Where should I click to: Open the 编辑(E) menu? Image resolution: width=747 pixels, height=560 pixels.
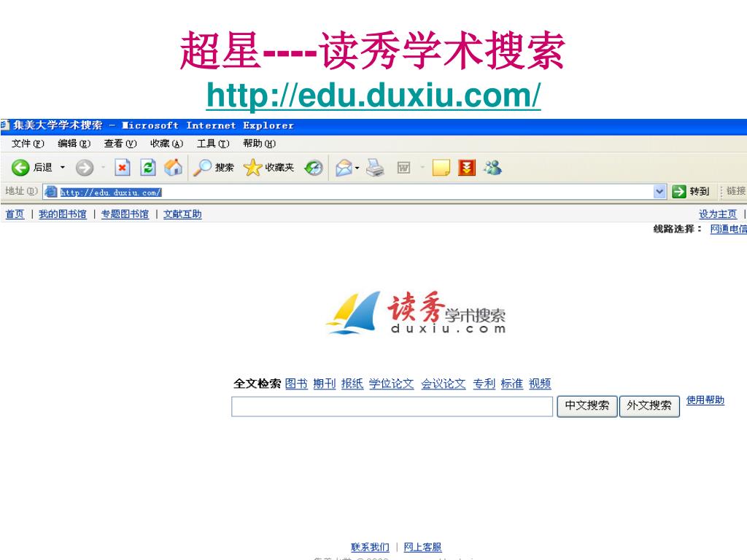point(74,144)
